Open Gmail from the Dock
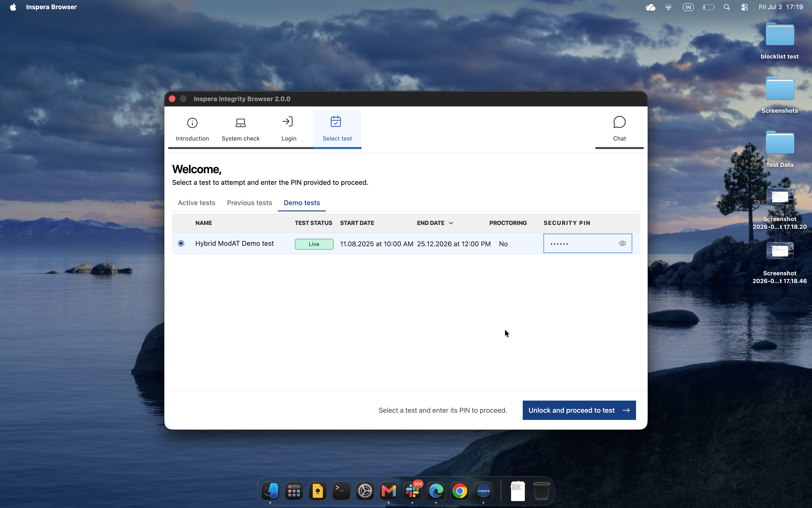Screen dimensions: 812x508 (389, 491)
